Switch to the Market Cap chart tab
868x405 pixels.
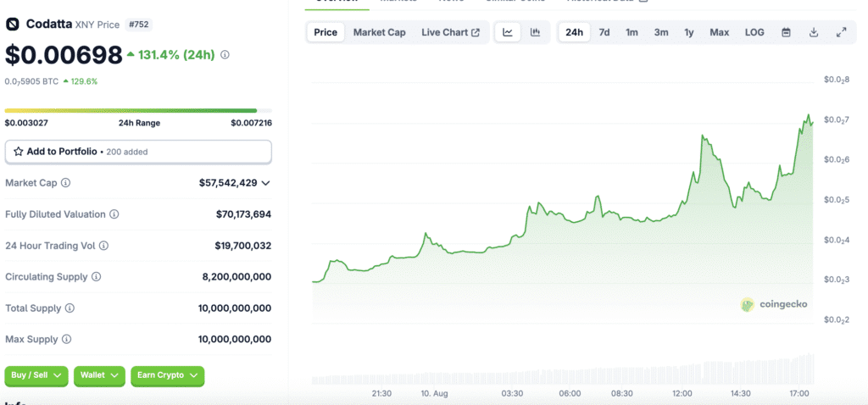[x=379, y=33]
